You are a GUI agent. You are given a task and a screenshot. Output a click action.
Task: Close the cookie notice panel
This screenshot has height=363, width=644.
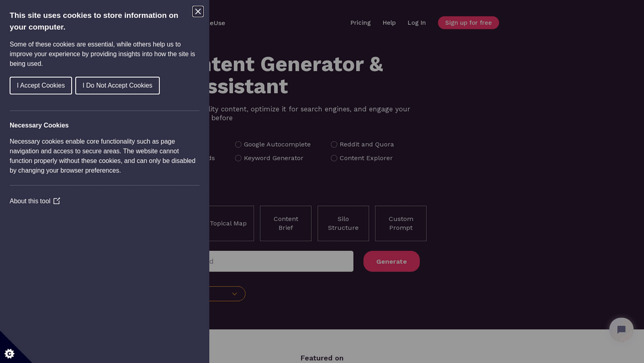[x=198, y=11]
